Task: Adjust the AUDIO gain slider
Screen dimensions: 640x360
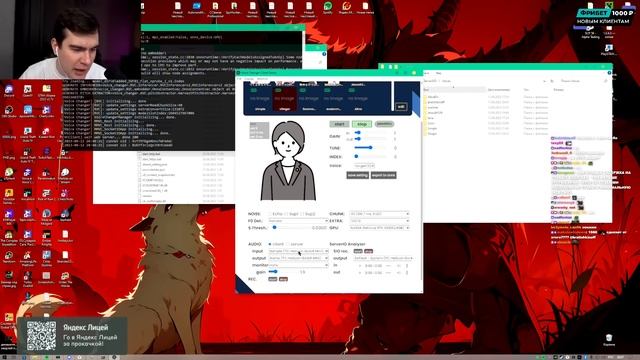Action: tap(282, 272)
